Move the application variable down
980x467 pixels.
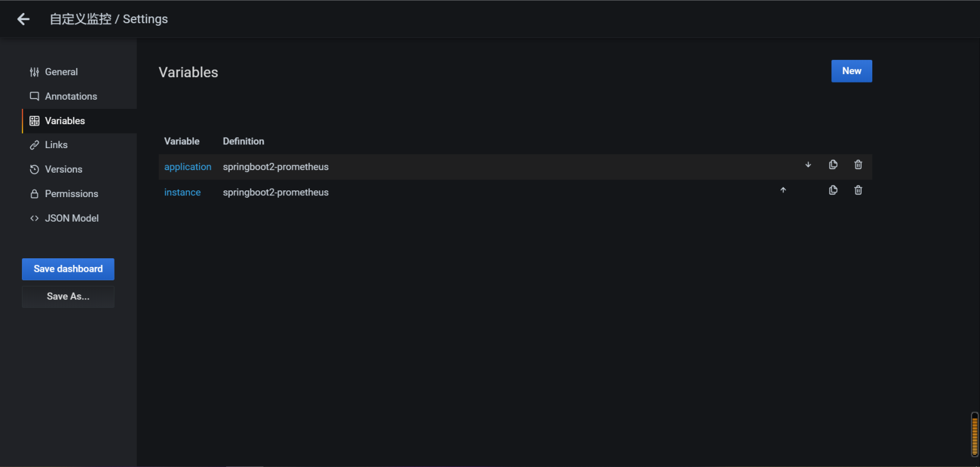point(808,165)
